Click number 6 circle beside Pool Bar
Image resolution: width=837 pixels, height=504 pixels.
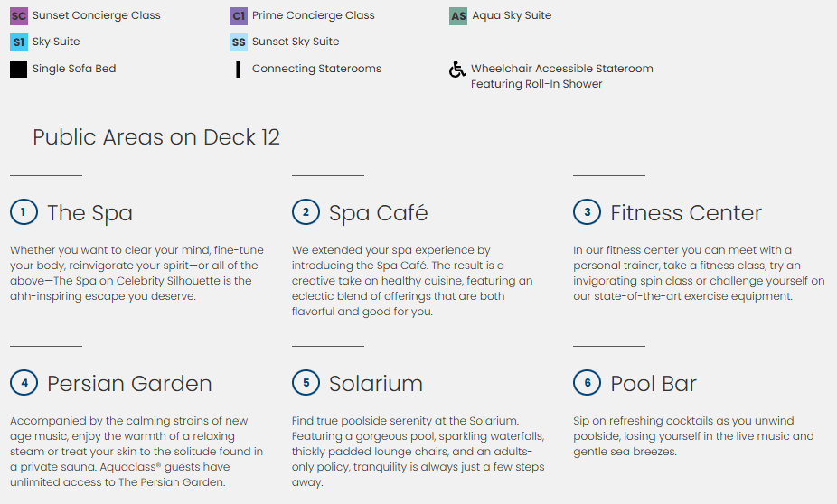pos(587,383)
